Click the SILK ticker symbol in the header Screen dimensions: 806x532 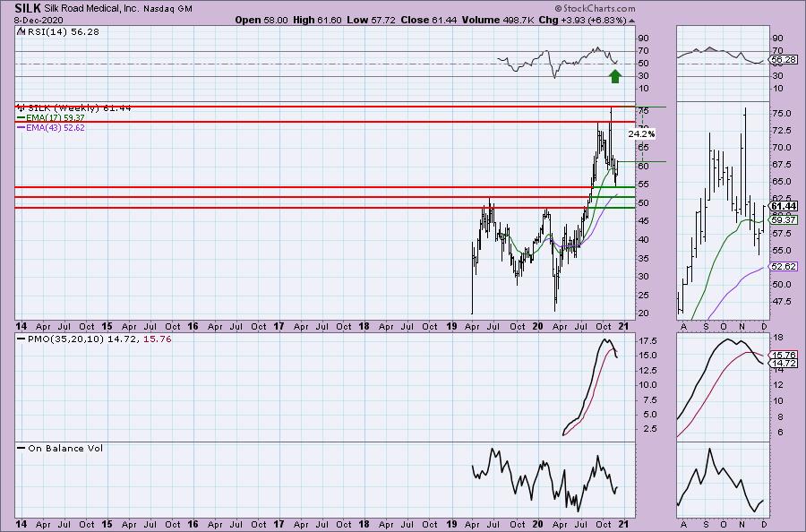pos(28,8)
